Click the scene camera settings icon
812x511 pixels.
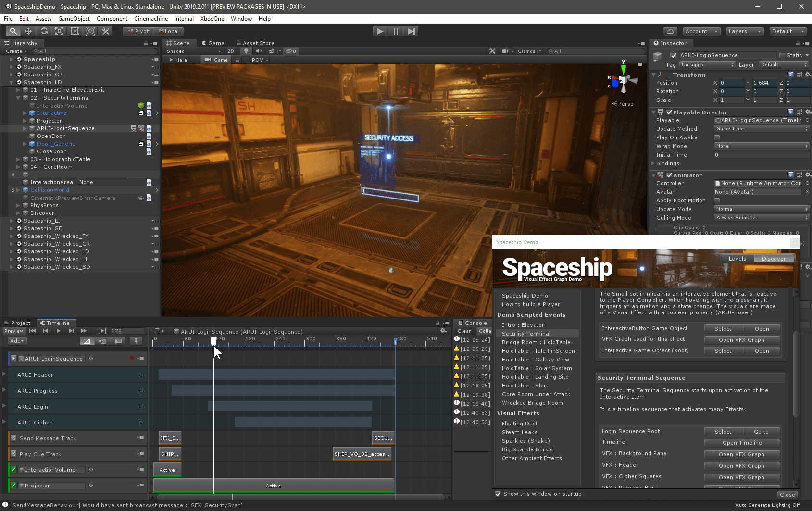[x=505, y=51]
